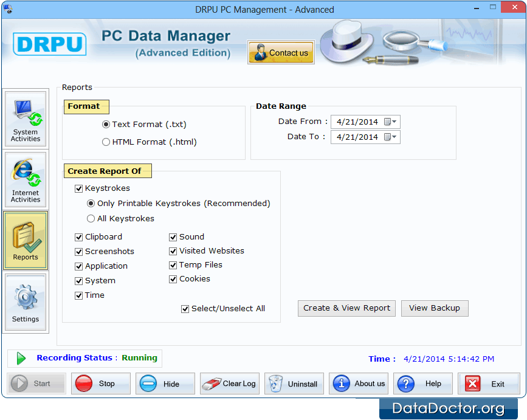Click the DRPU logo
Screen dimensions: 527x420
point(50,44)
